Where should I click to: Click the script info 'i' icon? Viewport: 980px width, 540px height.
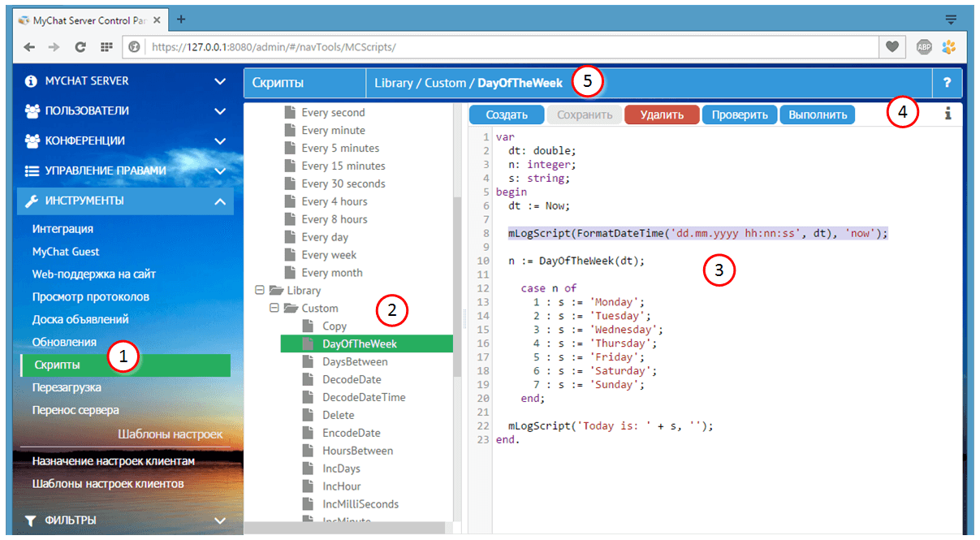coord(947,114)
